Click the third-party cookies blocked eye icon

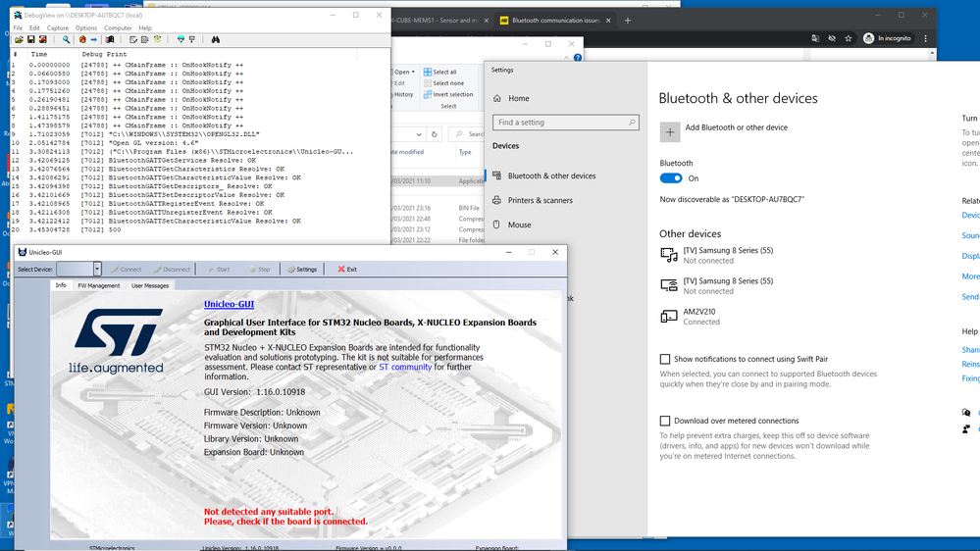(x=831, y=38)
